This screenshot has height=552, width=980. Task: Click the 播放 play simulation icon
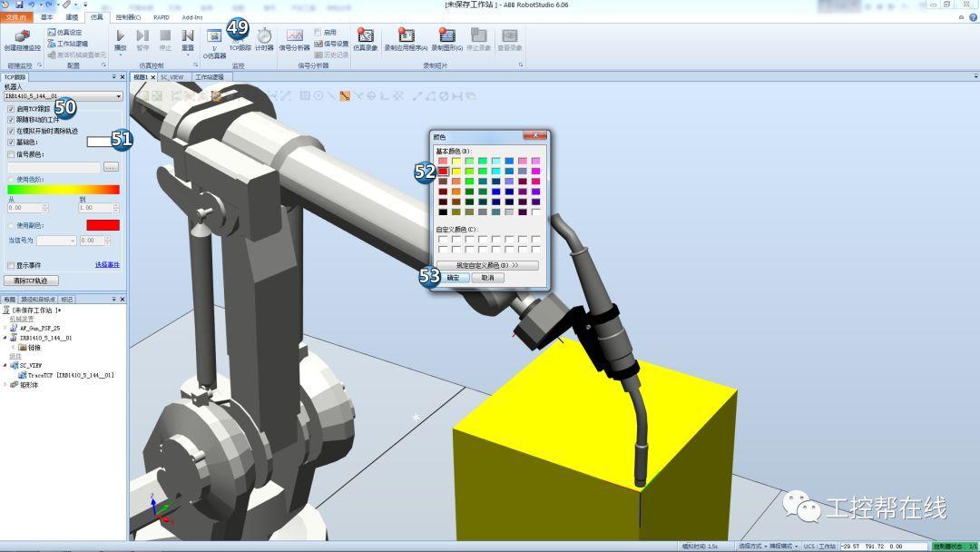120,36
